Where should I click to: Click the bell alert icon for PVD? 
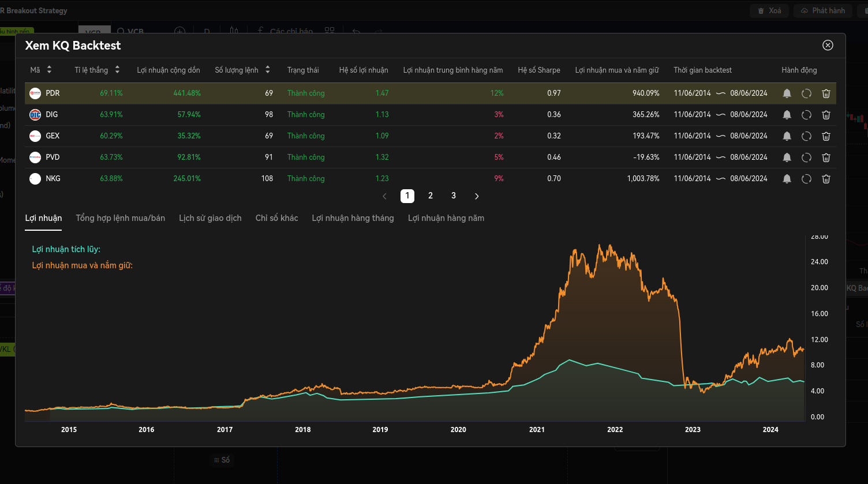pos(787,157)
